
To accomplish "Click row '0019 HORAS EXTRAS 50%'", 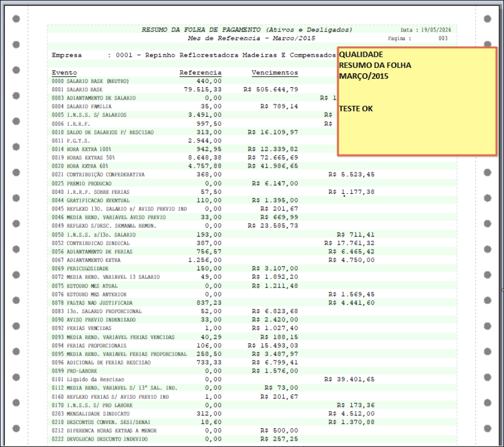I will click(83, 158).
